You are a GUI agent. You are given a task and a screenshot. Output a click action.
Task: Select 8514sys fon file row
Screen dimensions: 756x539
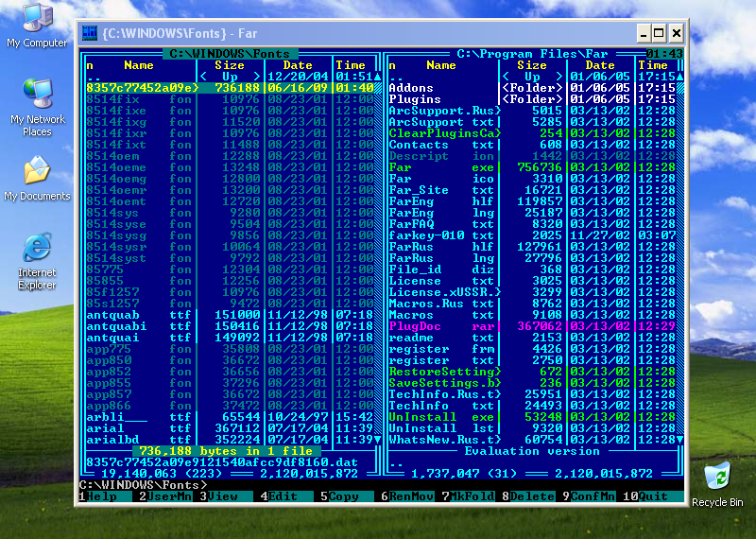pos(230,213)
